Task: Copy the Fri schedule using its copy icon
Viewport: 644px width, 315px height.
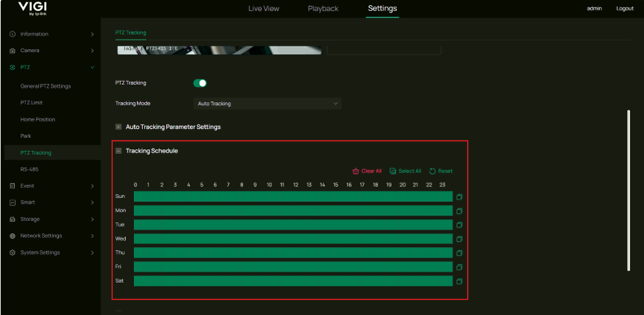Action: click(459, 267)
